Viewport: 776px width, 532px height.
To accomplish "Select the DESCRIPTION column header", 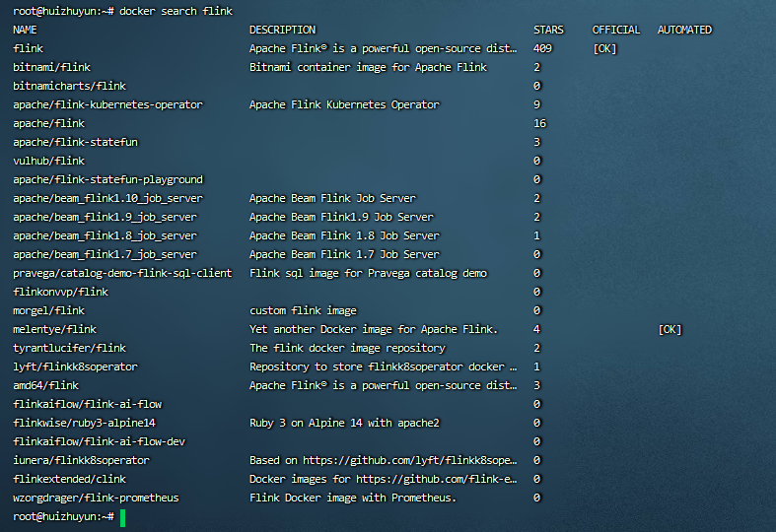I will tap(282, 30).
